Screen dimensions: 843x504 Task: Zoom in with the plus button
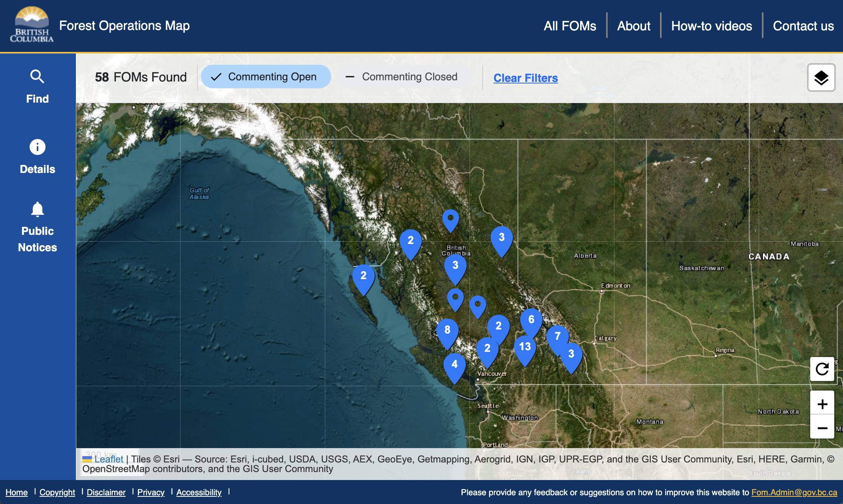coord(822,404)
